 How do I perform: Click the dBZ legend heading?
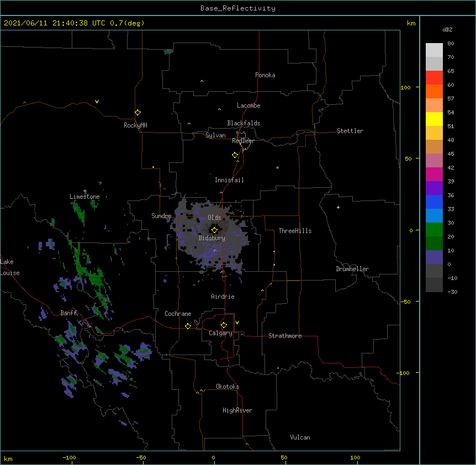click(447, 29)
